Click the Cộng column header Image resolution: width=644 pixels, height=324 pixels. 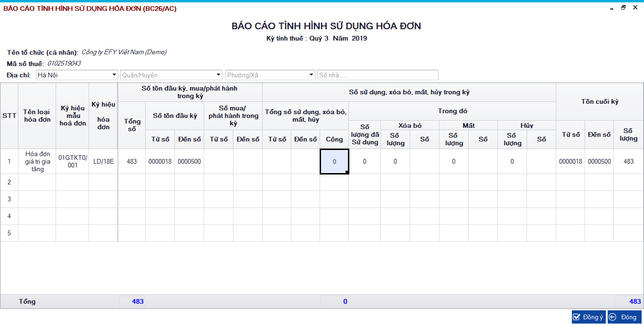(x=334, y=139)
